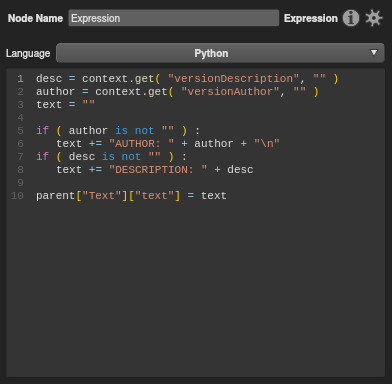The image size is (392, 384).
Task: Click the parent["Text"]["text"] assignment line
Action: [x=131, y=196]
